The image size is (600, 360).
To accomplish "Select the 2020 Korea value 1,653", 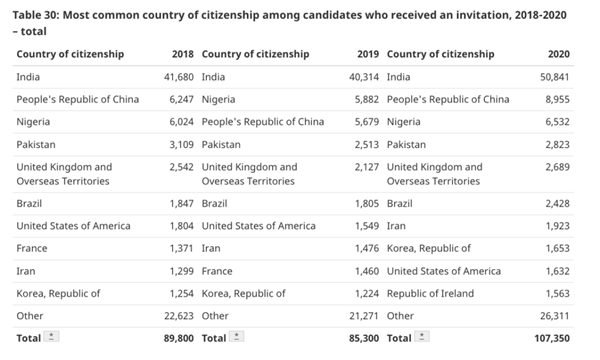I will click(558, 248).
